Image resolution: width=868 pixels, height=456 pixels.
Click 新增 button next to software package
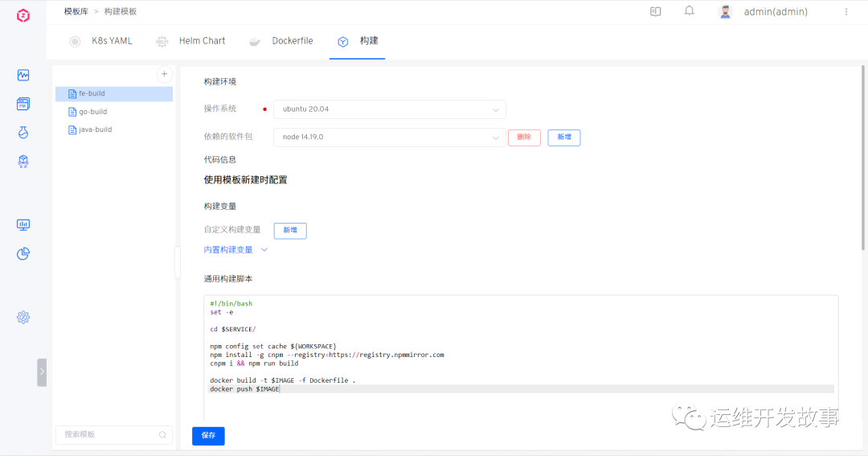564,138
